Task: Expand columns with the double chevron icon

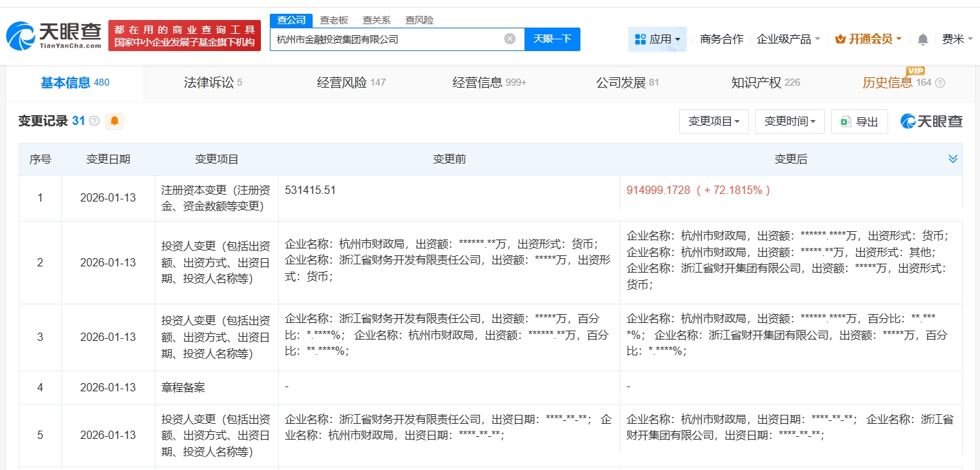Action: pos(952,159)
